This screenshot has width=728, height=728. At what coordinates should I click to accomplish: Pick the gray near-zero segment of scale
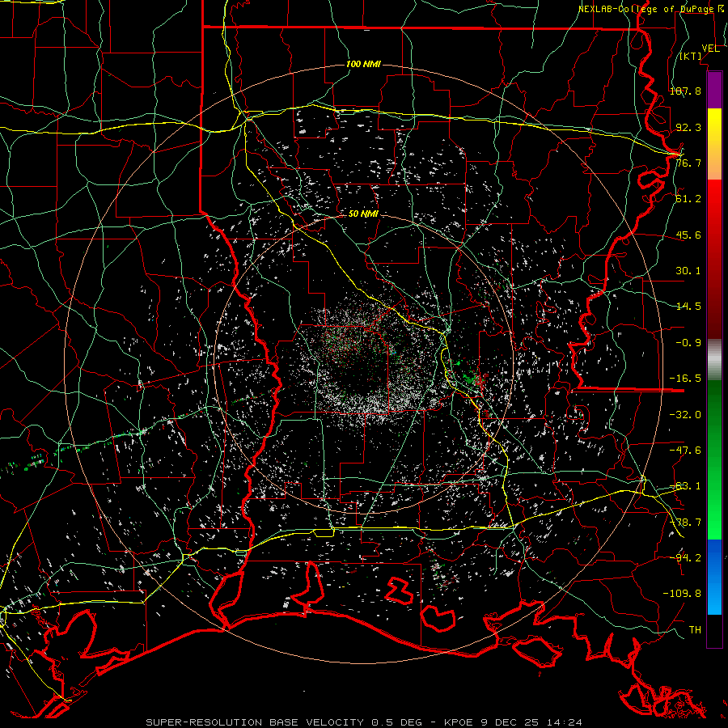(x=714, y=360)
